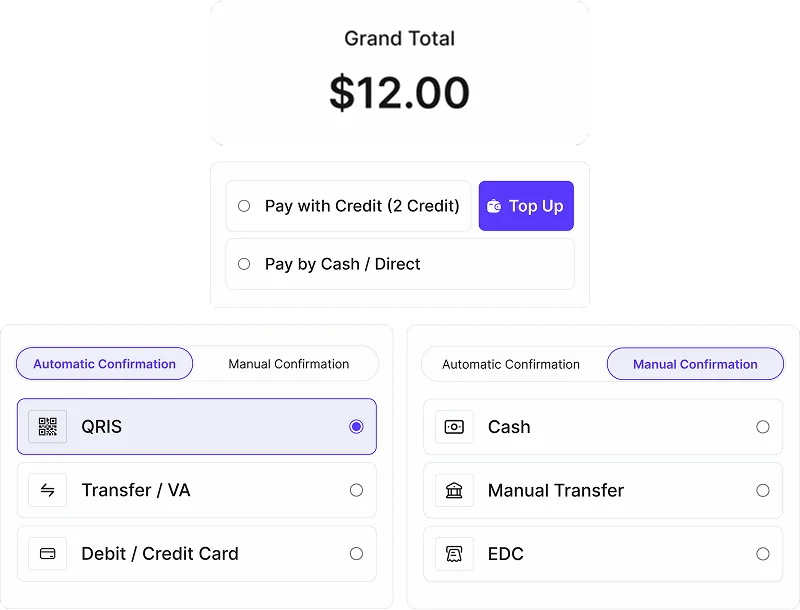800x610 pixels.
Task: Click the wallet icon on Top Up
Action: [x=494, y=206]
